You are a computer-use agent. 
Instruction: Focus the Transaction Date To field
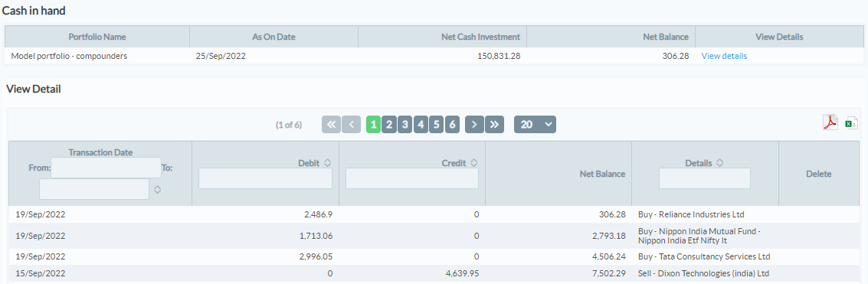tap(94, 189)
